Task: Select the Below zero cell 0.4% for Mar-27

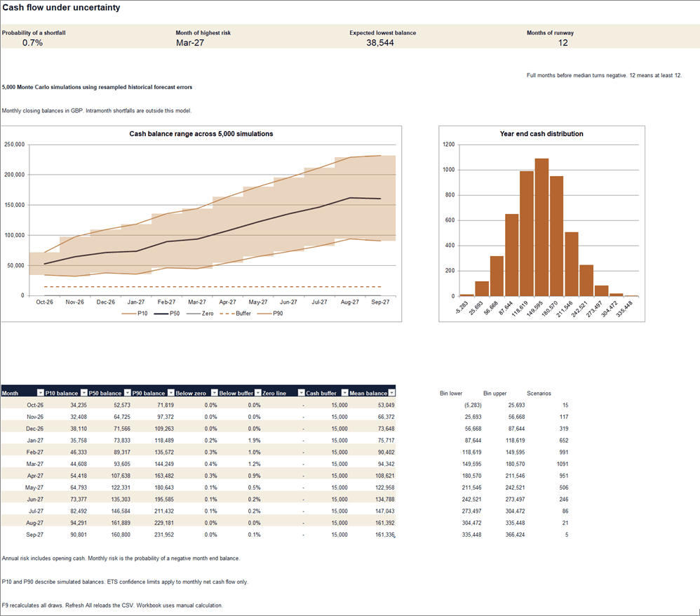Action: point(210,464)
